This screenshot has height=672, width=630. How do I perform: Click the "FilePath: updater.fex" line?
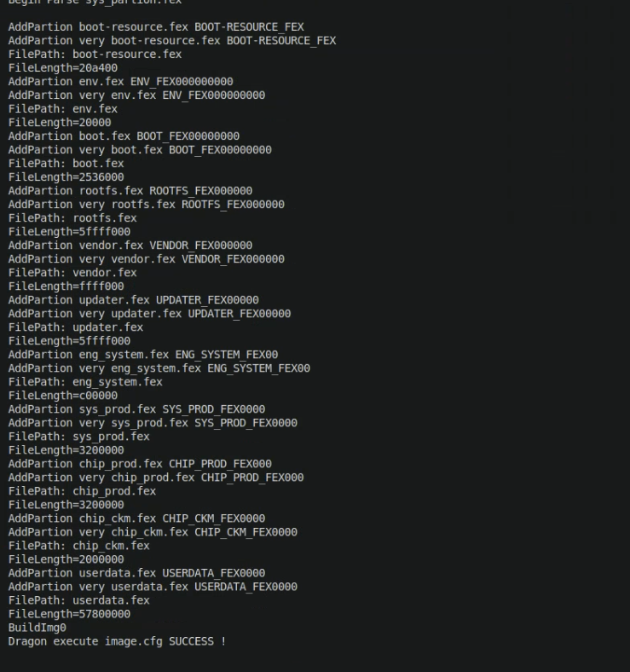click(x=76, y=327)
